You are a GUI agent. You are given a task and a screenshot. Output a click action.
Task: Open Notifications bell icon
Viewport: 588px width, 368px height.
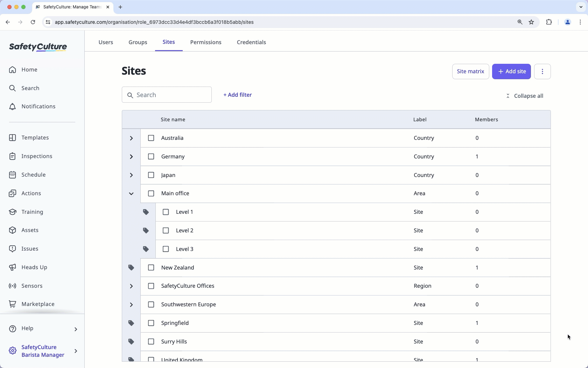tap(12, 107)
